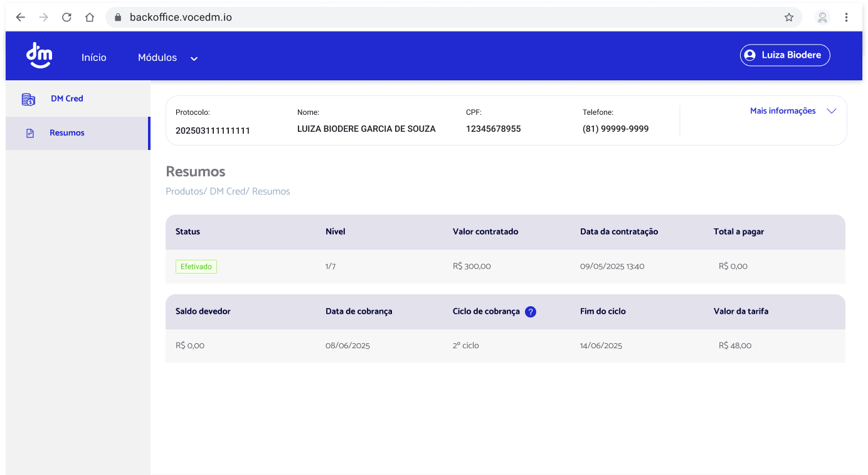Click the browser back arrow
The image size is (868, 475).
[20, 17]
